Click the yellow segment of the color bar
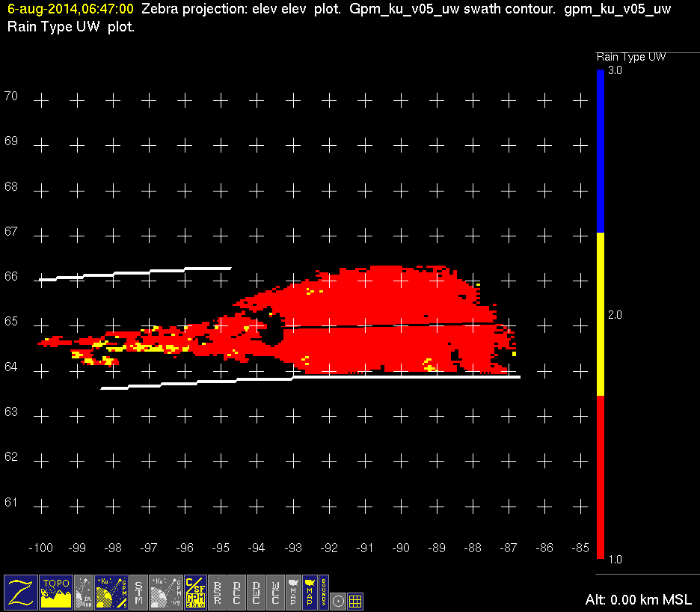The width and height of the screenshot is (700, 612). [601, 314]
